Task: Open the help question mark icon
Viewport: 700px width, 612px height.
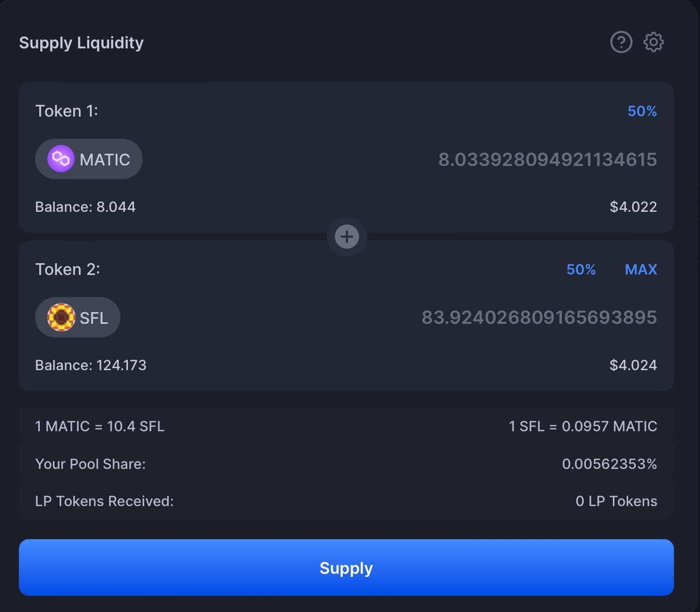Action: (621, 42)
